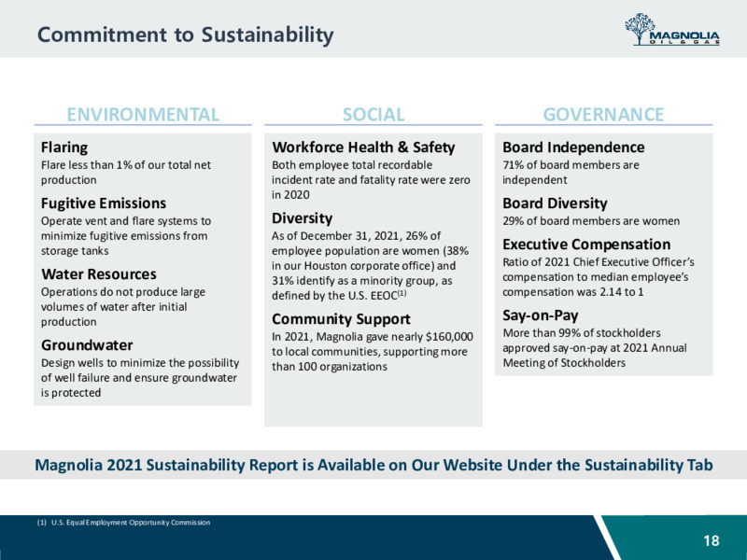The image size is (747, 560).
Task: Click 'Both employee total recordable incident rate' paragraph
Action: point(371,180)
